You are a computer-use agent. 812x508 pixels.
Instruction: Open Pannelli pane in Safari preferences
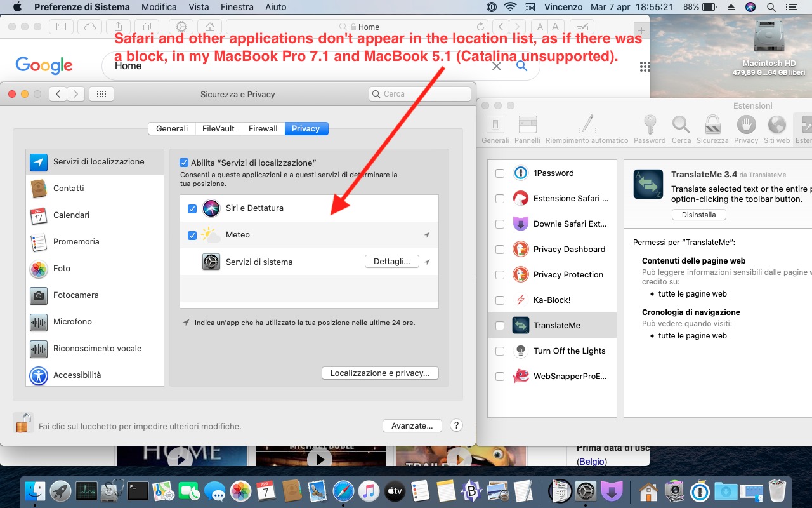point(527,130)
